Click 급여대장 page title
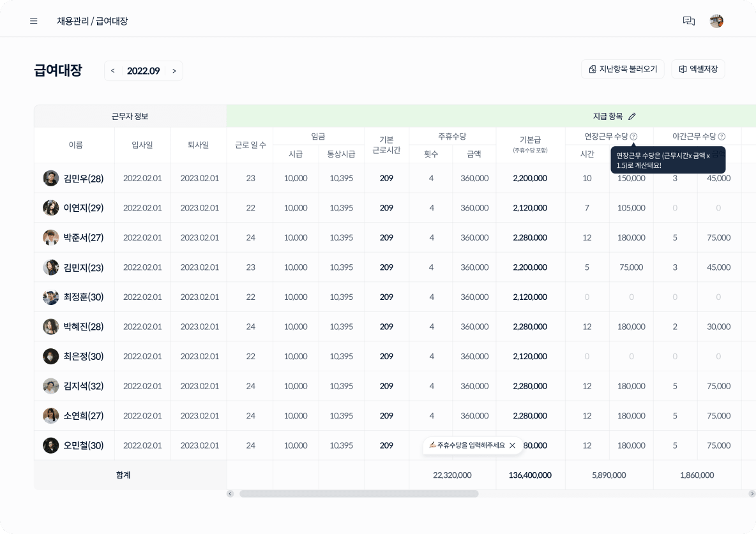The image size is (756, 534). pyautogui.click(x=58, y=70)
